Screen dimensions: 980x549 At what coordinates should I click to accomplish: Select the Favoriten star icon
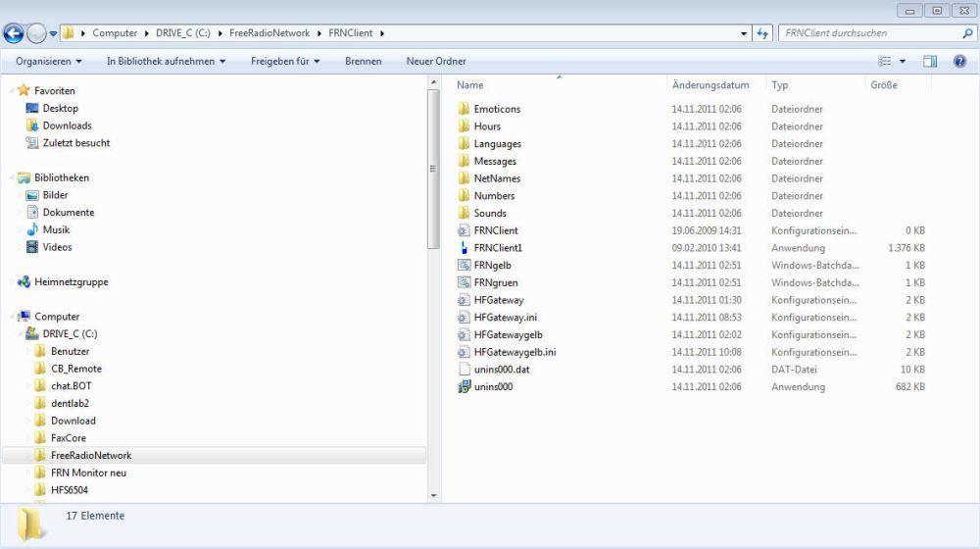point(24,90)
